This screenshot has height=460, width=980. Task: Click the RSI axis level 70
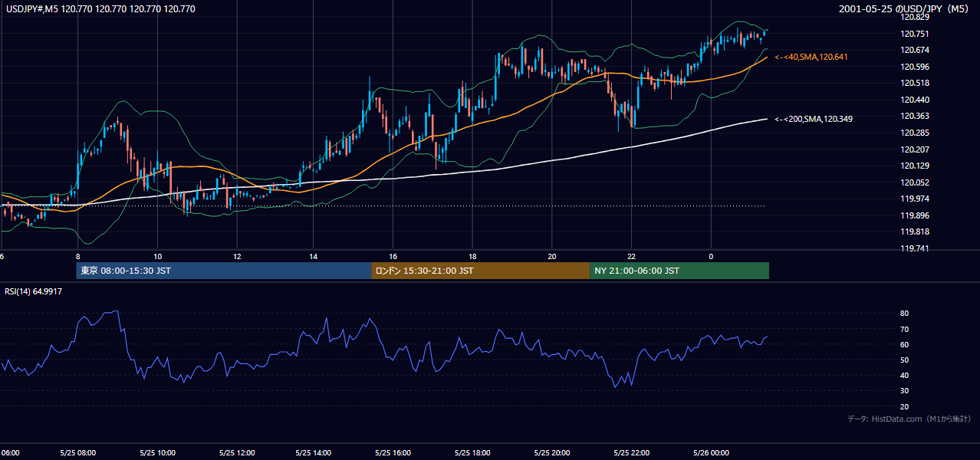(x=904, y=329)
